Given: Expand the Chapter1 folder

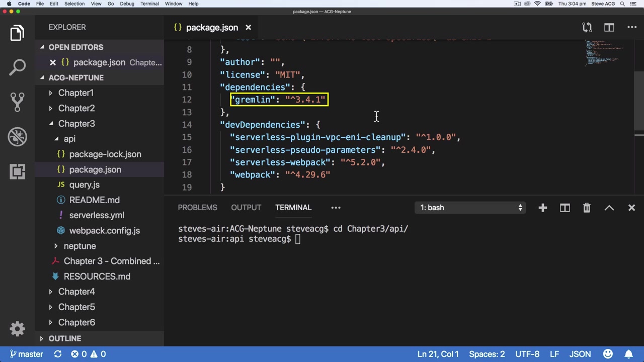Looking at the screenshot, I should point(75,93).
